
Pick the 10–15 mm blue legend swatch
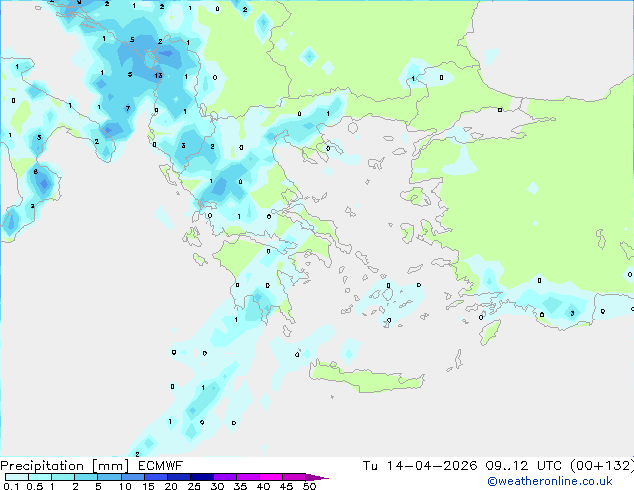coord(132,477)
